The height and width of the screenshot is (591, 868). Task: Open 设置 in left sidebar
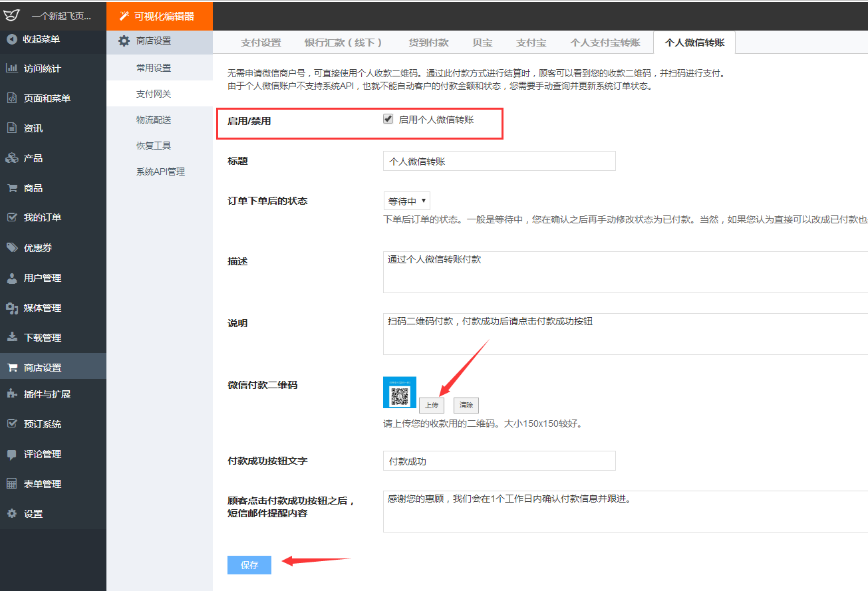(33, 514)
